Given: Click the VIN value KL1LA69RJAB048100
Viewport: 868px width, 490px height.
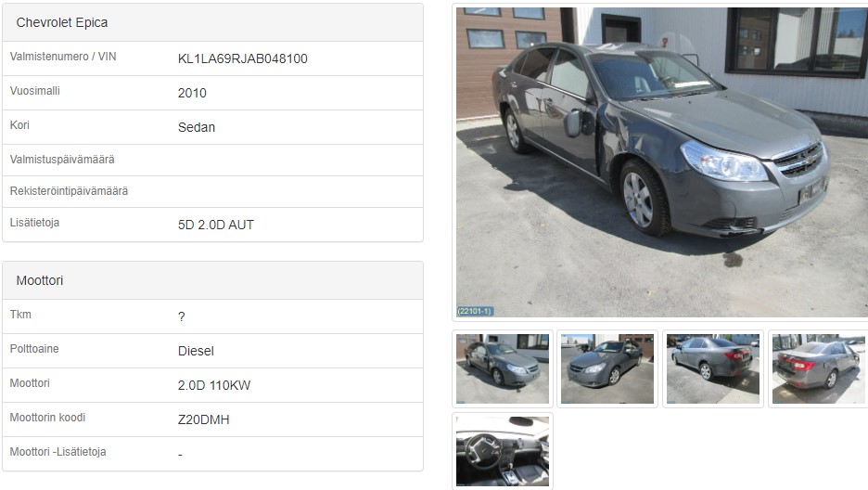Looking at the screenshot, I should point(242,58).
